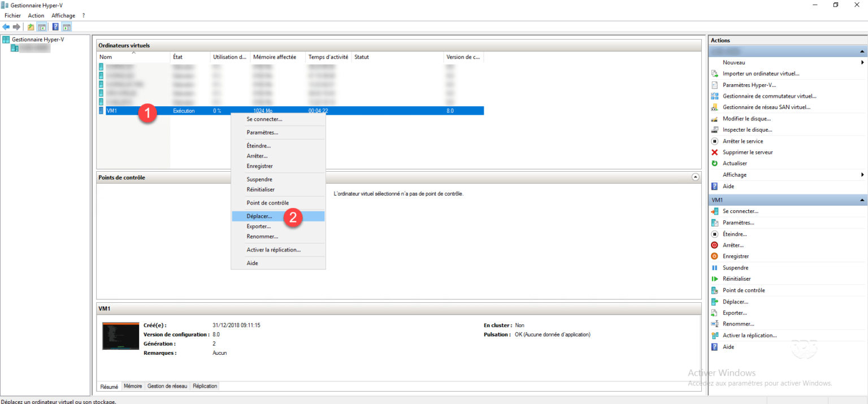Choose Réinitialiser in context menu

pyautogui.click(x=278, y=189)
